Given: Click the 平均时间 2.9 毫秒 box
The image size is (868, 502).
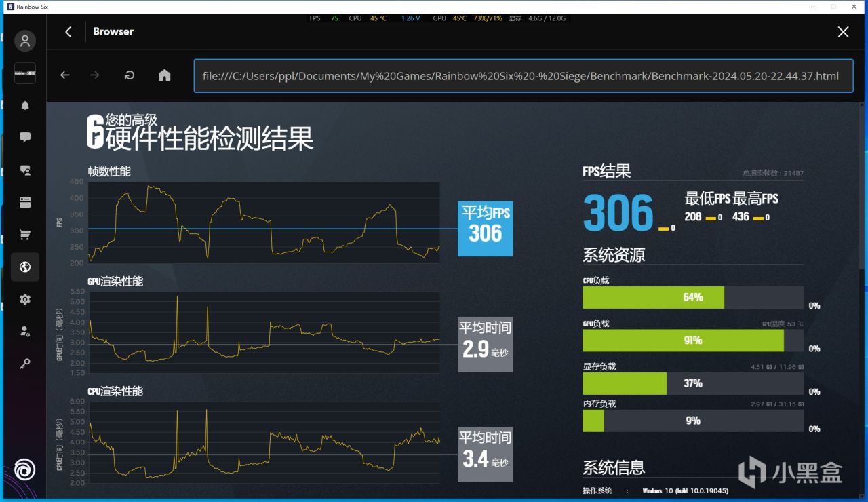Looking at the screenshot, I should coord(486,345).
